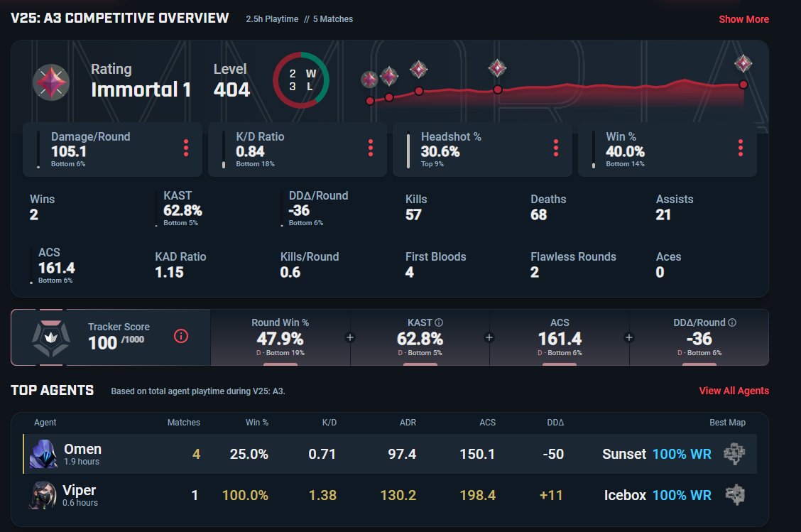Click the Aces 0 stat
Viewport: 801px width, 532px height.
(668, 265)
